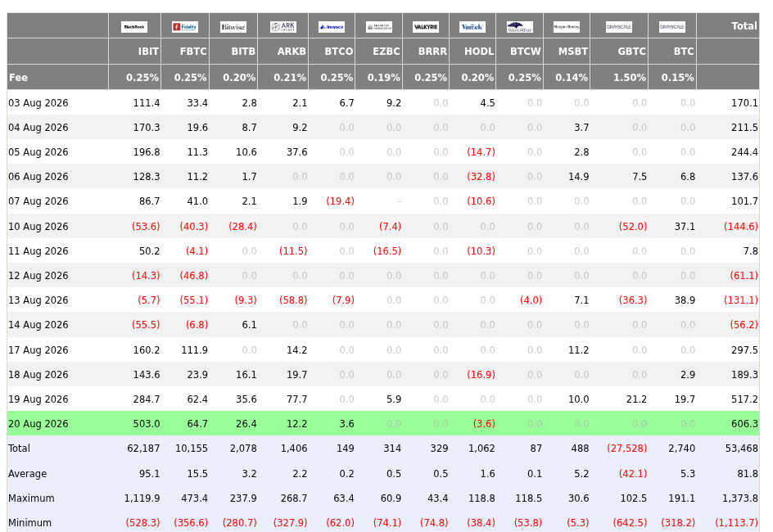Click the Total summary row label
Image resolution: width=773 pixels, height=532 pixels.
pos(19,449)
